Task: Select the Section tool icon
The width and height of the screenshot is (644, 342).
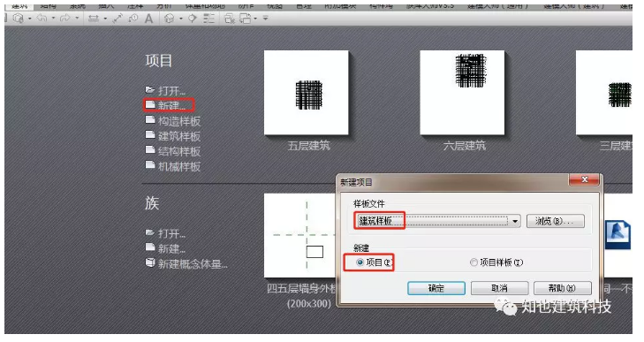Action: coord(193,19)
